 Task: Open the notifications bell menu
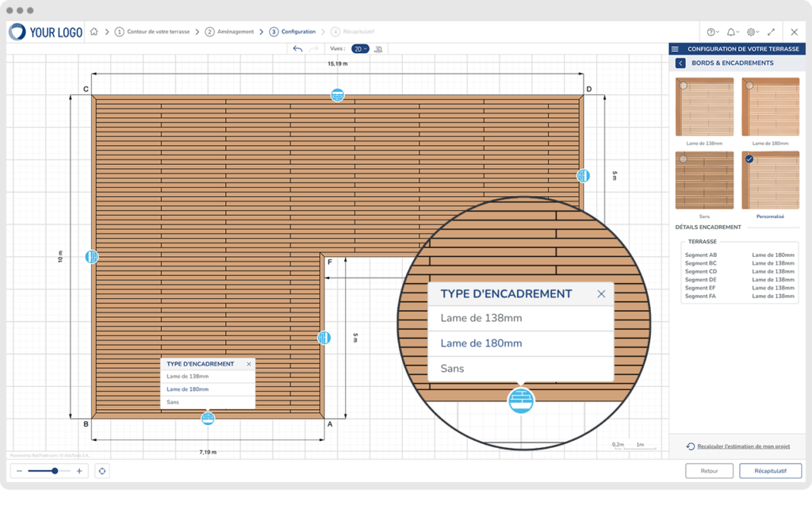tap(732, 33)
